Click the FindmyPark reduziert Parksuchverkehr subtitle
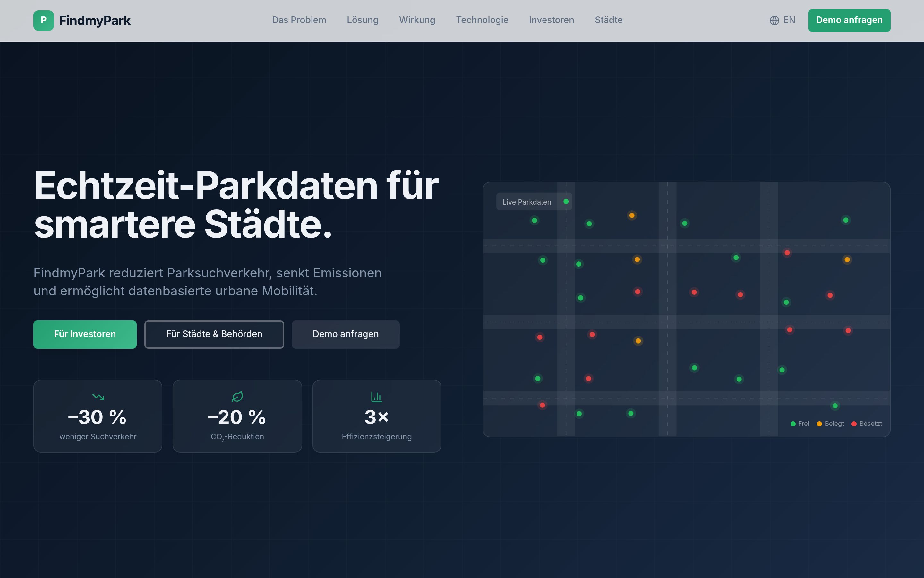 click(207, 282)
